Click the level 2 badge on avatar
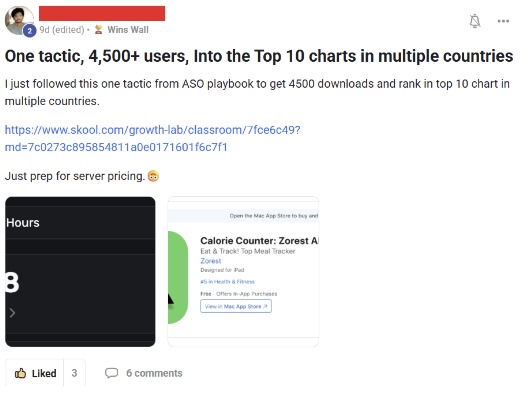 (30, 31)
